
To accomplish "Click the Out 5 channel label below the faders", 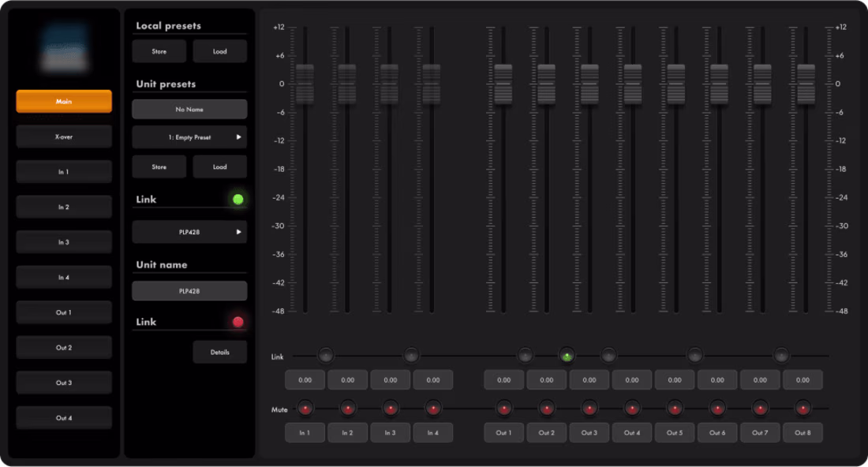I will point(675,432).
